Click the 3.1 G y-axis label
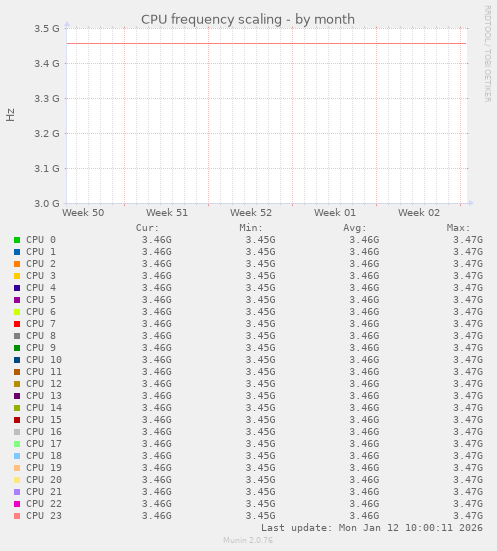This screenshot has width=497, height=551. [47, 169]
